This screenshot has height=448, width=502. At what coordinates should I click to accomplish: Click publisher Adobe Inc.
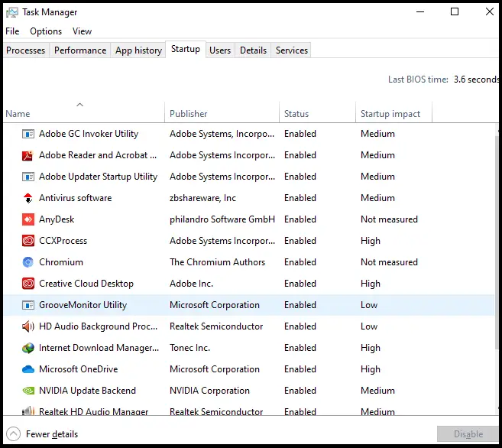pos(191,284)
